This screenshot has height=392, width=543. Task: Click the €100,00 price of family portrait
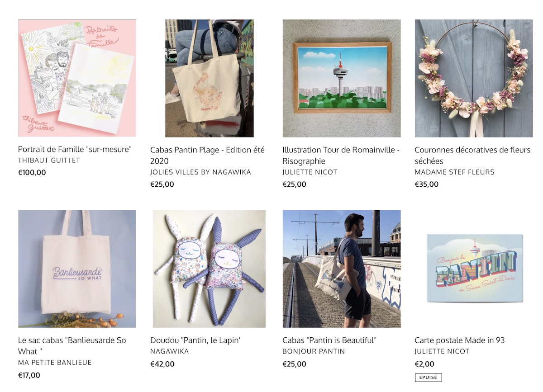[32, 172]
